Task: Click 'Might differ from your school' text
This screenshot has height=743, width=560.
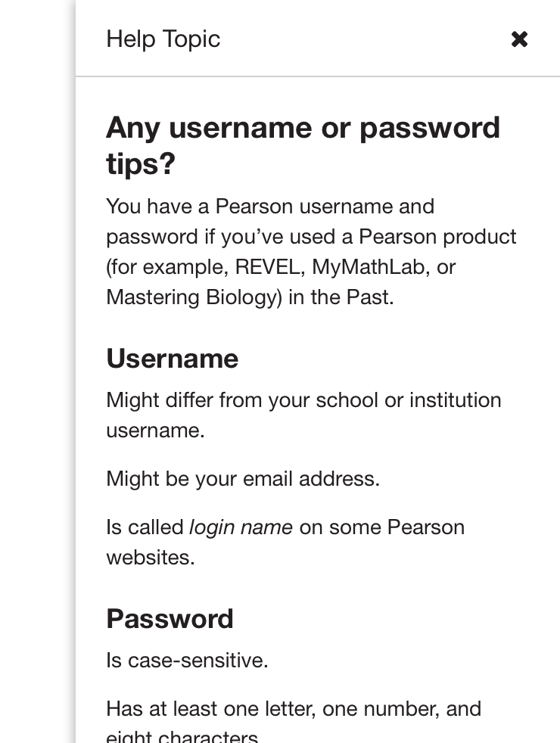Action: (x=242, y=400)
